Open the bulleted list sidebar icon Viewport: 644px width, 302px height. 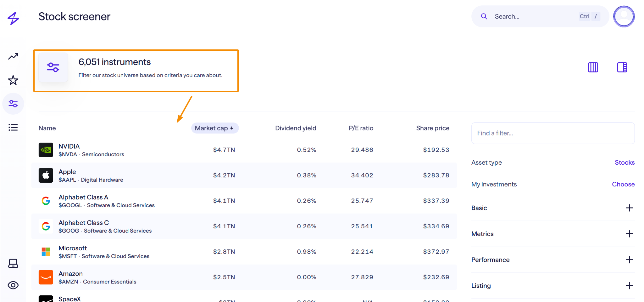click(x=13, y=127)
